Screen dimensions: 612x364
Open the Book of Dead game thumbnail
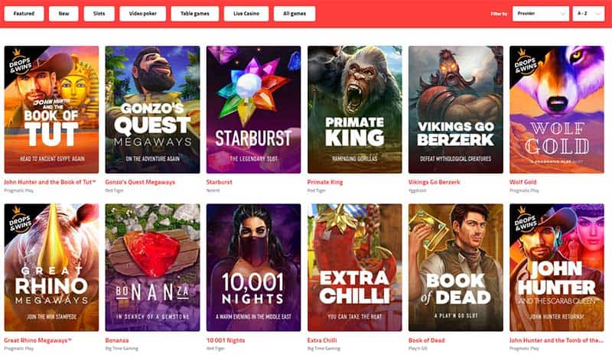456,268
